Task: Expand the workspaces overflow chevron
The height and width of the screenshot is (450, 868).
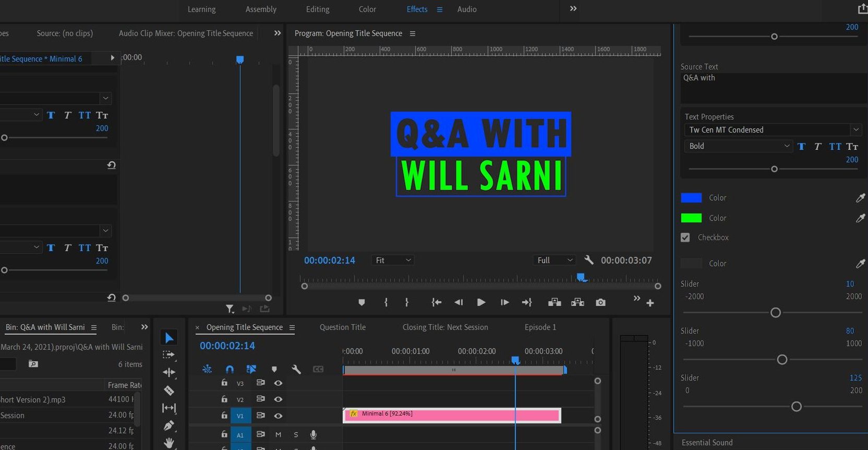Action: click(573, 9)
